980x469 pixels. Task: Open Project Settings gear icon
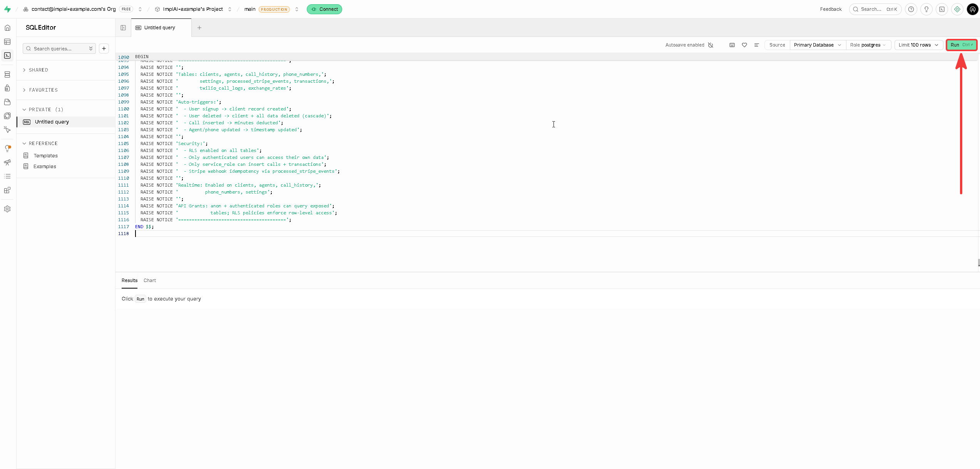[x=7, y=209]
